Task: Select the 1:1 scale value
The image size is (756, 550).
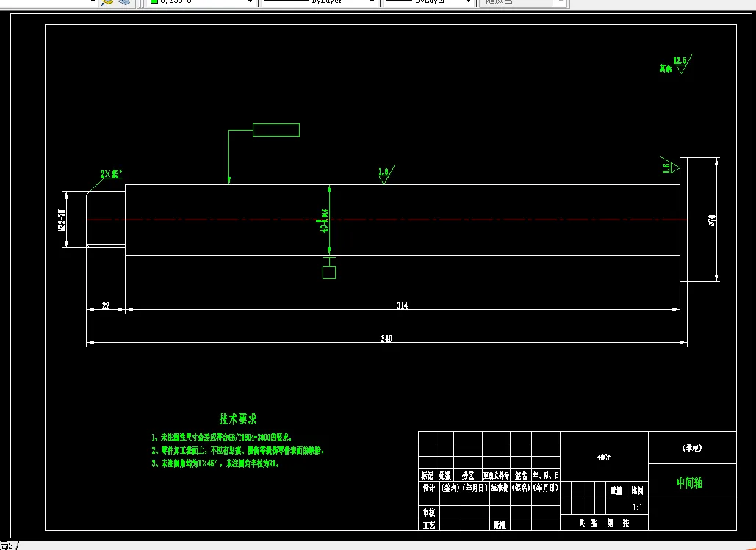Action: point(638,507)
